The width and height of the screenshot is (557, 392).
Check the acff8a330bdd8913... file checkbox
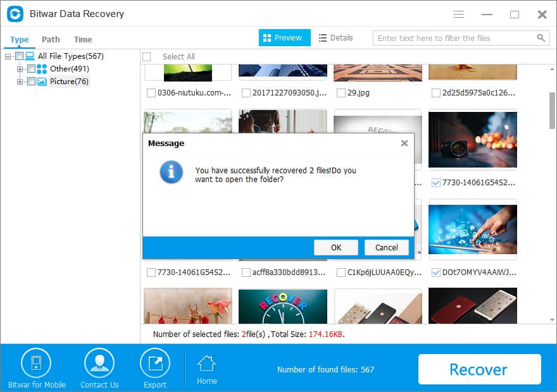246,273
